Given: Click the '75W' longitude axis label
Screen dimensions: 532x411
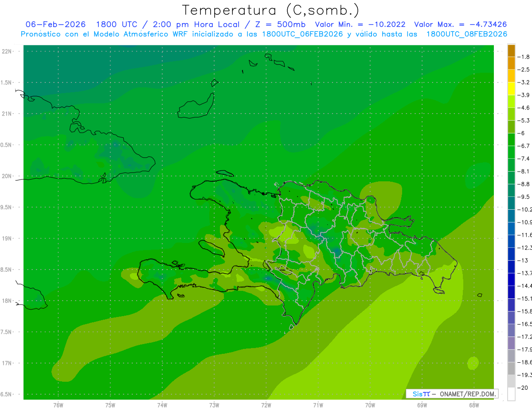Looking at the screenshot, I should (x=110, y=405).
